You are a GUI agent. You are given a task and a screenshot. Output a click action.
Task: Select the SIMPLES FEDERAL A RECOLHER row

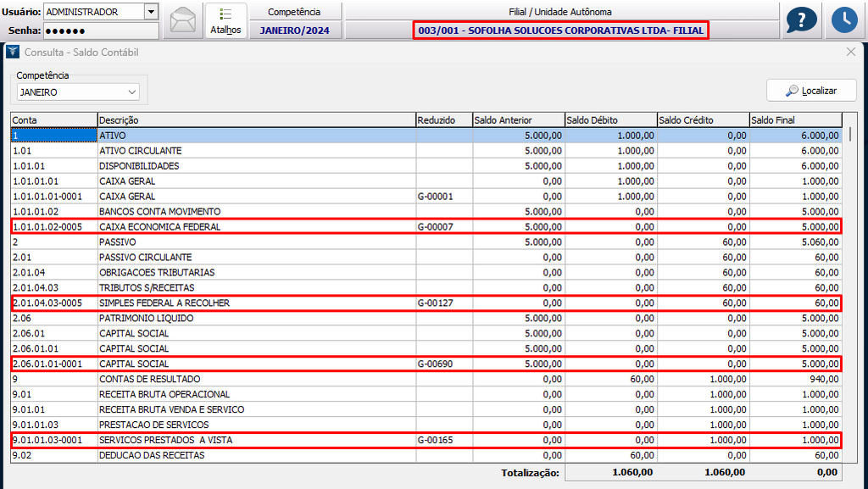click(x=164, y=303)
